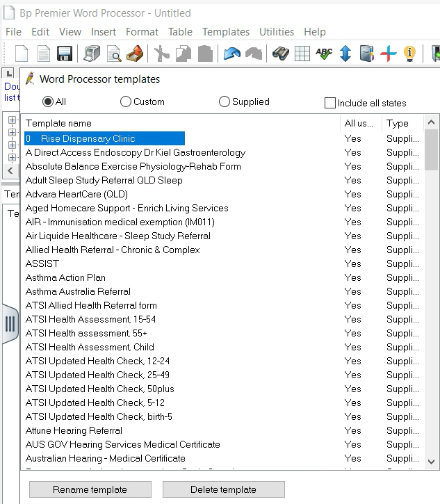Click the side panel grip handle
This screenshot has width=440, height=504.
point(10,324)
